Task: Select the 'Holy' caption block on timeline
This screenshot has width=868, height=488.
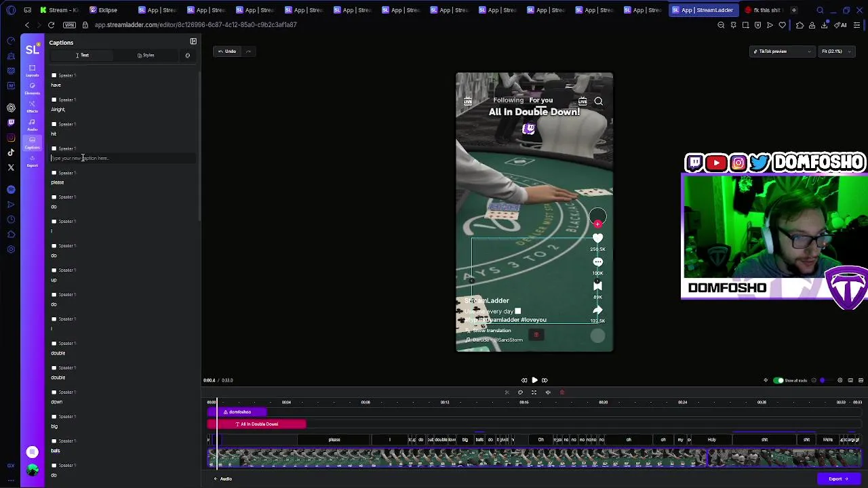Action: click(x=712, y=440)
